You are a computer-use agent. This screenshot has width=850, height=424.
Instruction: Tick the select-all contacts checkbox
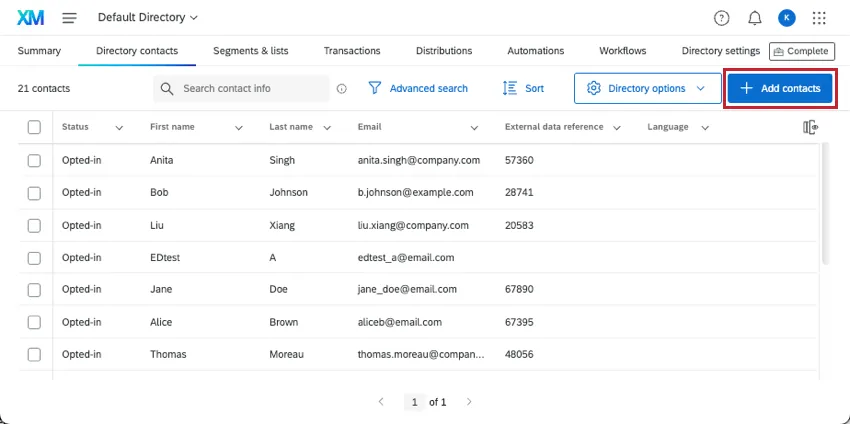click(x=34, y=127)
